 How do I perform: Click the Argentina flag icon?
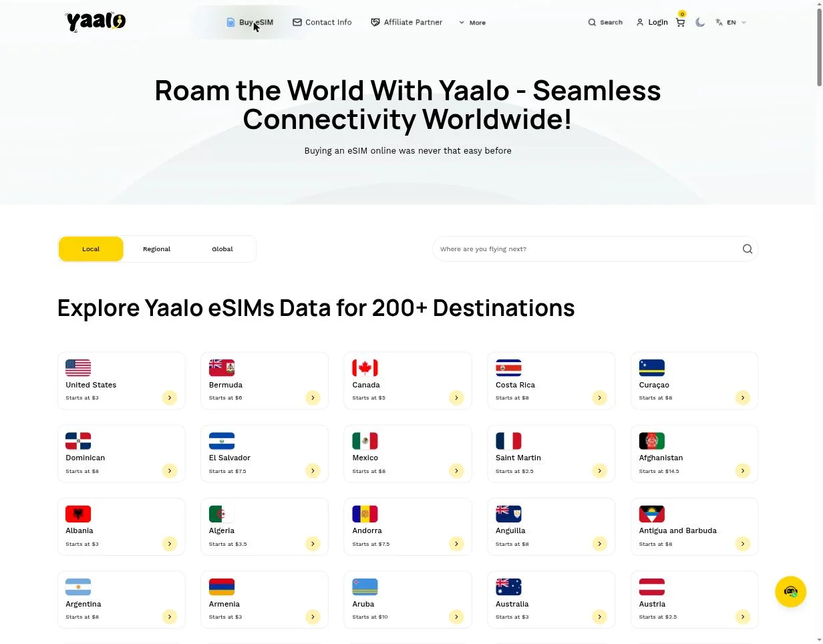78,587
